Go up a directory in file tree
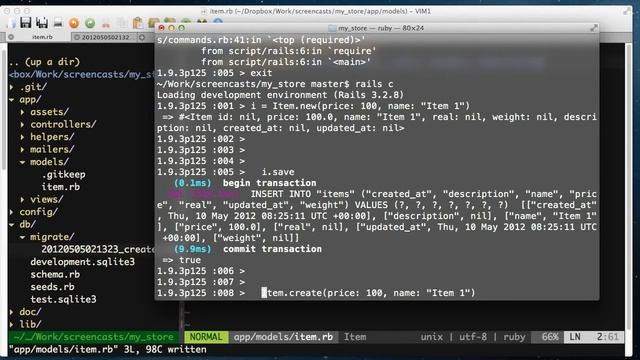640x360 pixels. (44, 62)
